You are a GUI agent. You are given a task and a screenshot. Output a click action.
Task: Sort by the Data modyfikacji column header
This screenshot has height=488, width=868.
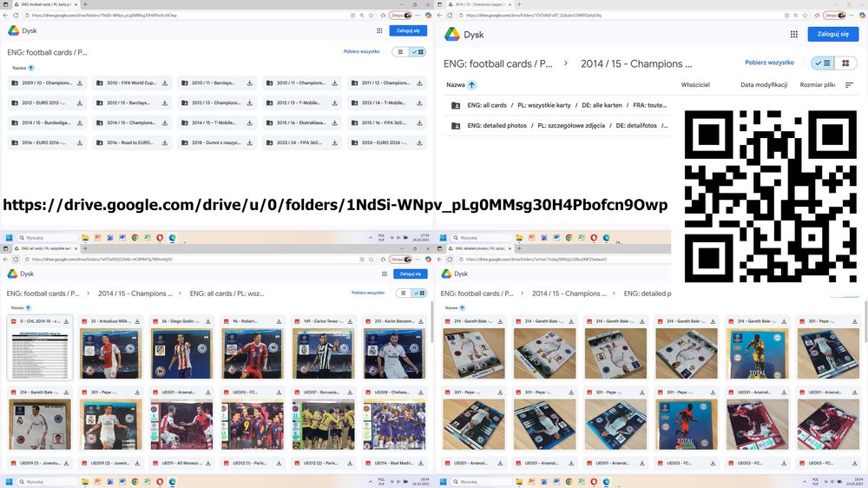[764, 85]
